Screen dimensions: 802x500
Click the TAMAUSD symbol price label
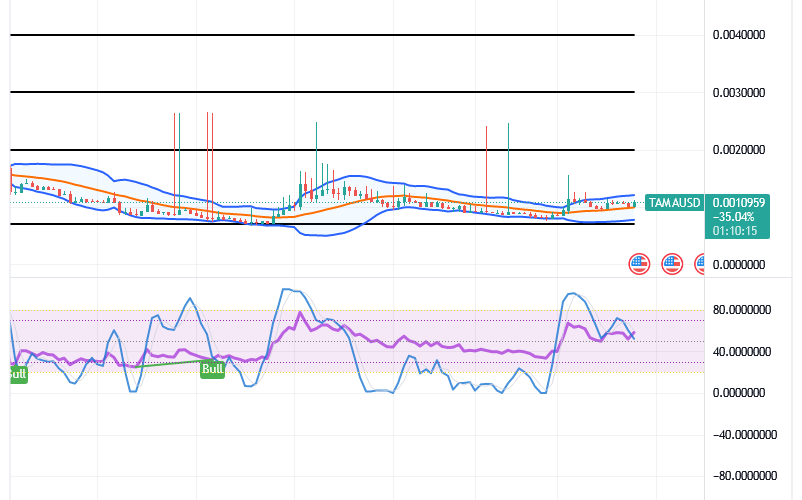pyautogui.click(x=674, y=203)
